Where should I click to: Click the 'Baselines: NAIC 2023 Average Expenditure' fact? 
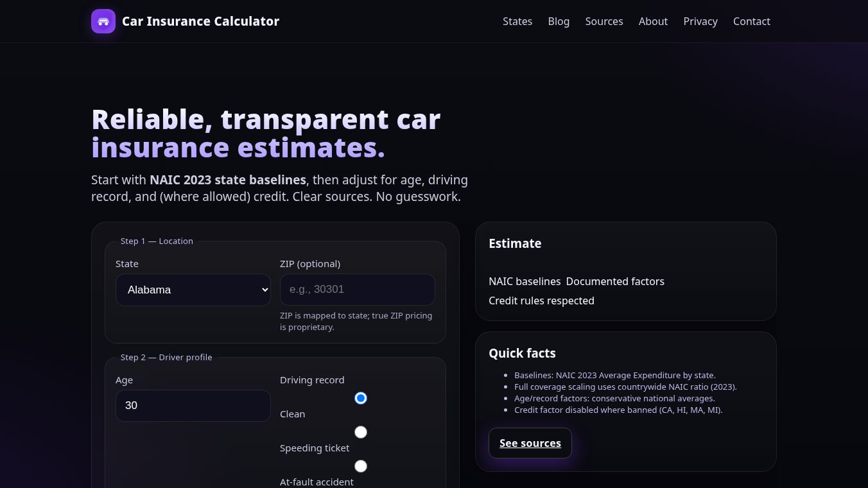615,375
